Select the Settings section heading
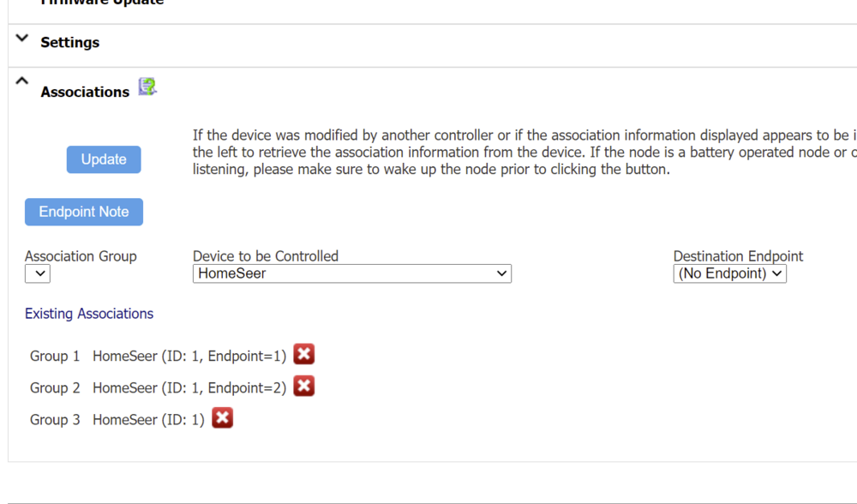 pyautogui.click(x=69, y=42)
